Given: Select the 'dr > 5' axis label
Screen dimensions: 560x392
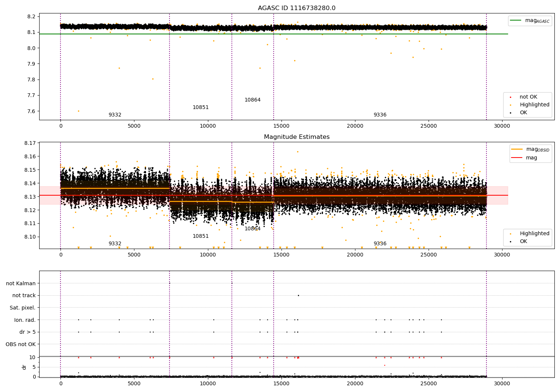Looking at the screenshot, I should coord(28,332).
